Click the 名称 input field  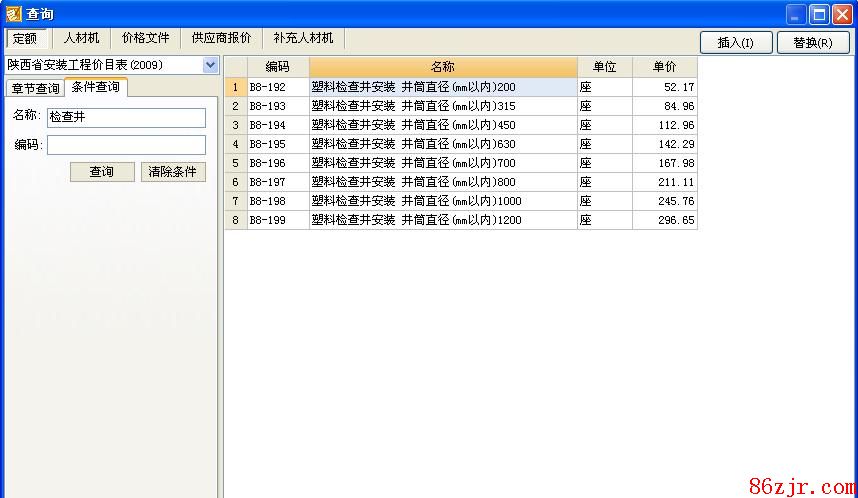click(125, 118)
